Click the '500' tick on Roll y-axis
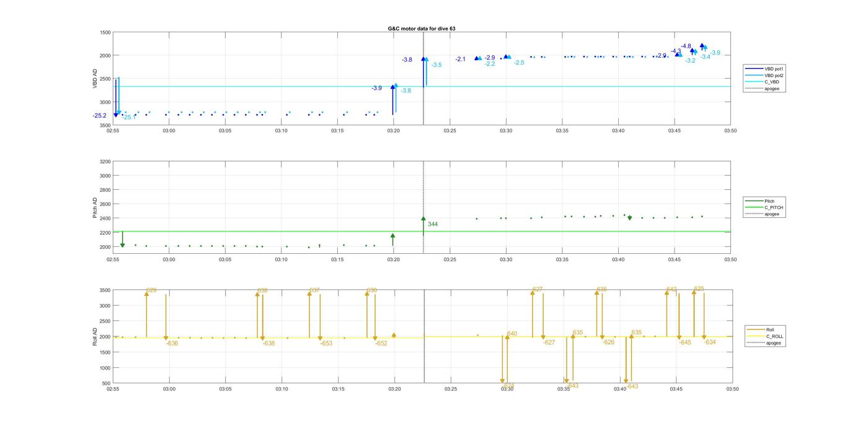The image size is (868, 430). 107,383
